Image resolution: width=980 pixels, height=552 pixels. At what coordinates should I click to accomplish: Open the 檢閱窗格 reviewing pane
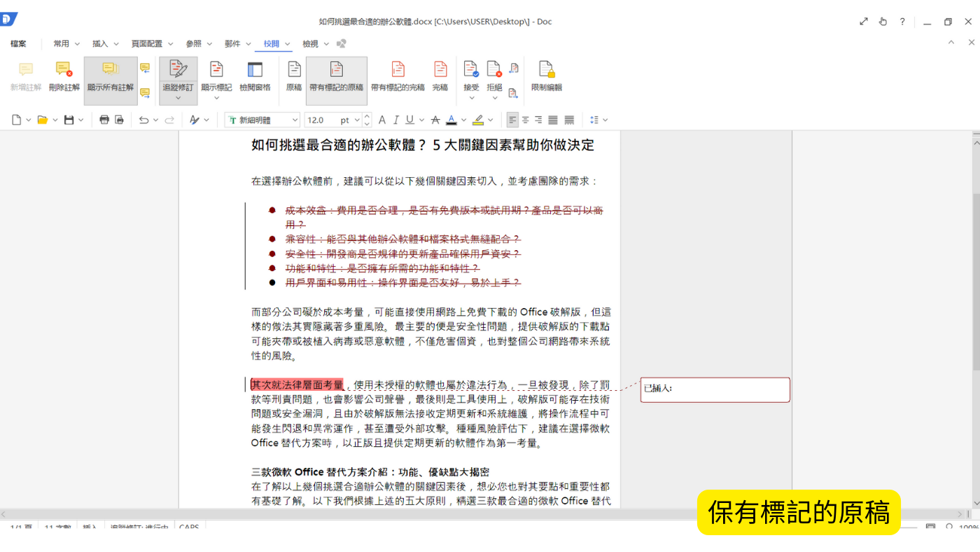coord(255,76)
